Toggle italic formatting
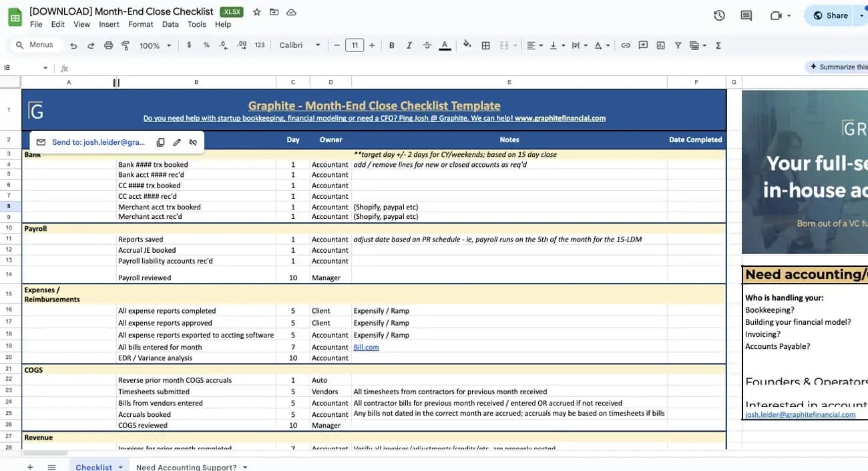868x471 pixels. click(x=409, y=45)
